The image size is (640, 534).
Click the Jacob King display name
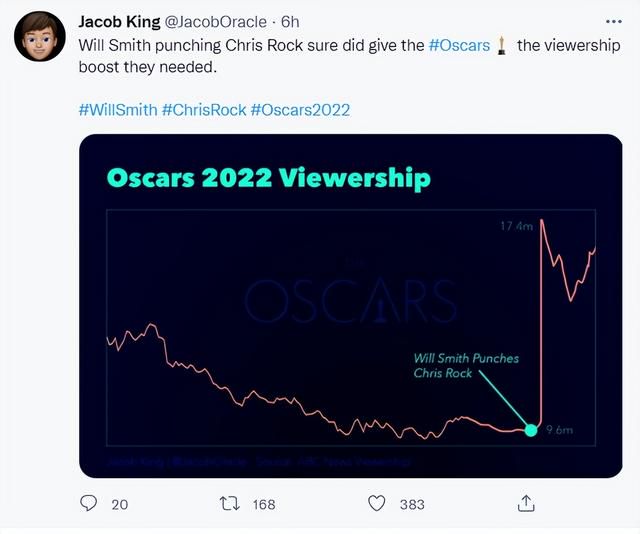(x=119, y=22)
